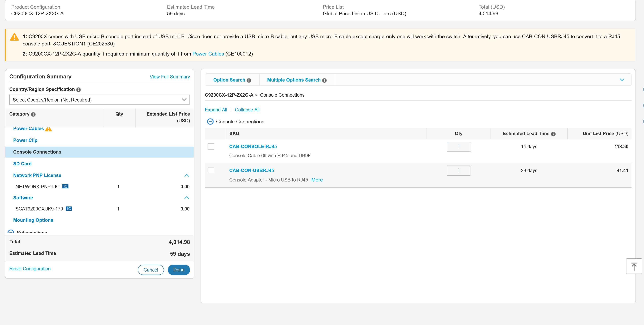Open the Network PNP License category link
This screenshot has width=644, height=325.
click(37, 175)
